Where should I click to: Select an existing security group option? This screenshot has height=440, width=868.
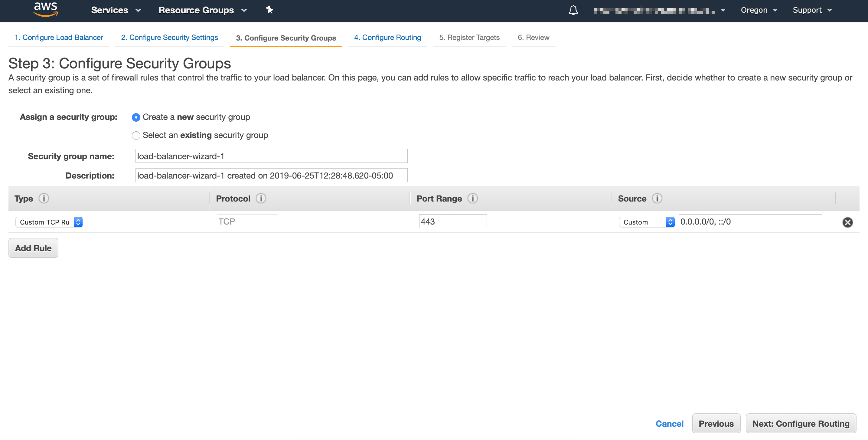click(x=136, y=136)
